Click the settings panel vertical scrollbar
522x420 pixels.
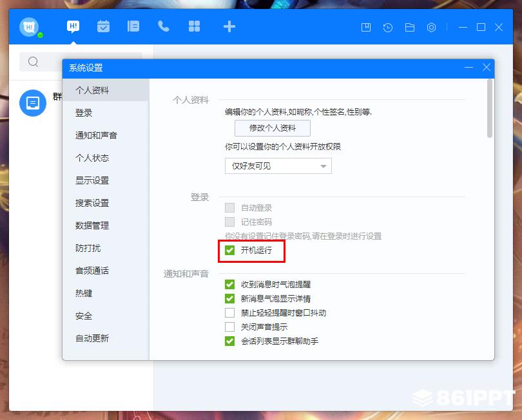click(490, 108)
